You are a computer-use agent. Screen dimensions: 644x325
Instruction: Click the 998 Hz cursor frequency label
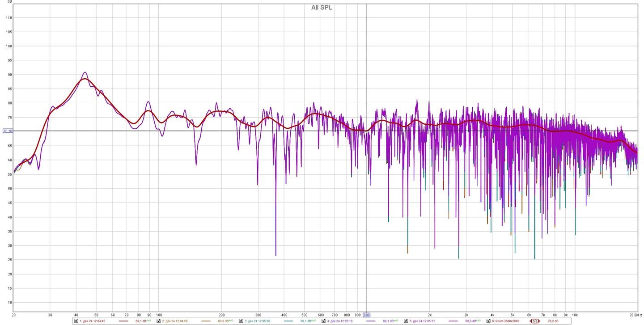click(367, 315)
